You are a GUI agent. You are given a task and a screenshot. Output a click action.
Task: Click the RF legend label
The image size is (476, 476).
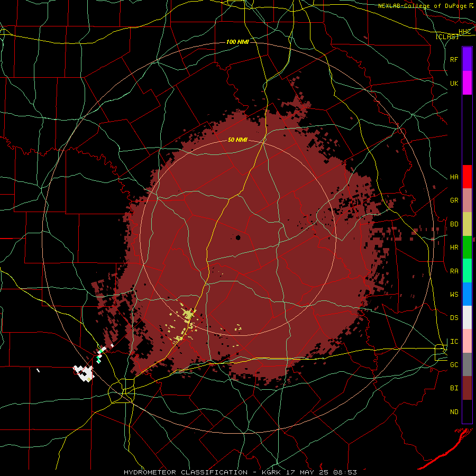click(x=454, y=59)
